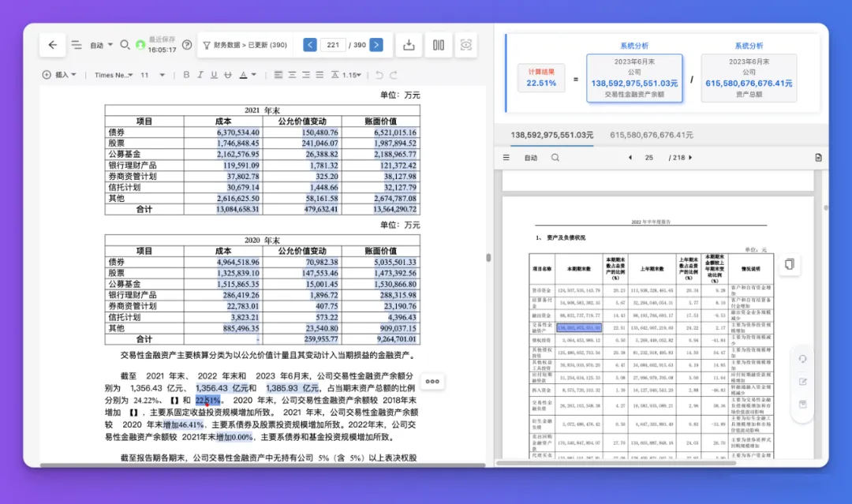The image size is (852, 504).
Task: Select the 交易性金融资产余额 value card
Action: tap(634, 77)
